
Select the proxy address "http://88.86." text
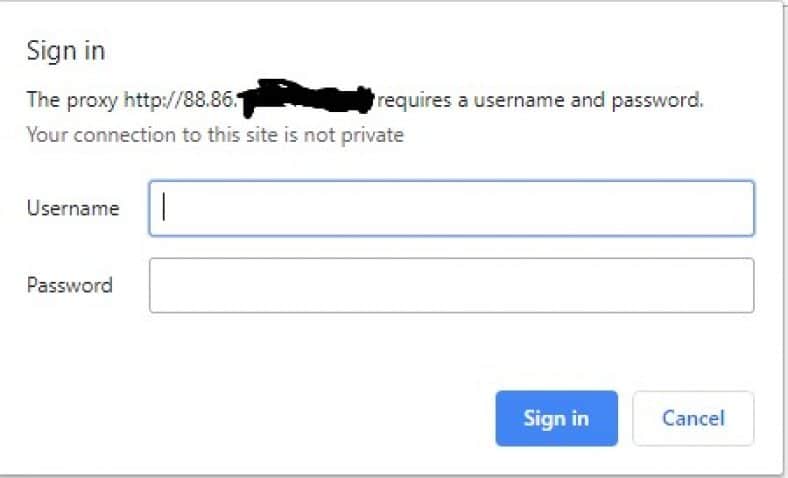(x=180, y=100)
